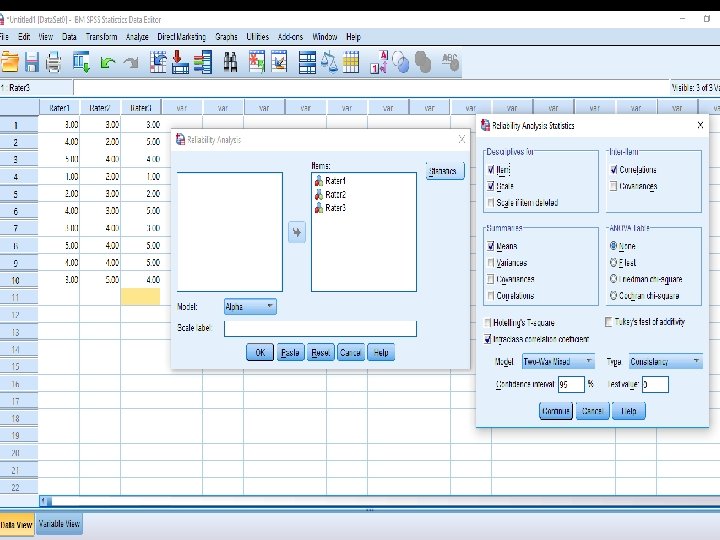Toggle Inter-Item Correlations checkbox
Screen dimensions: 720x540
[613, 170]
